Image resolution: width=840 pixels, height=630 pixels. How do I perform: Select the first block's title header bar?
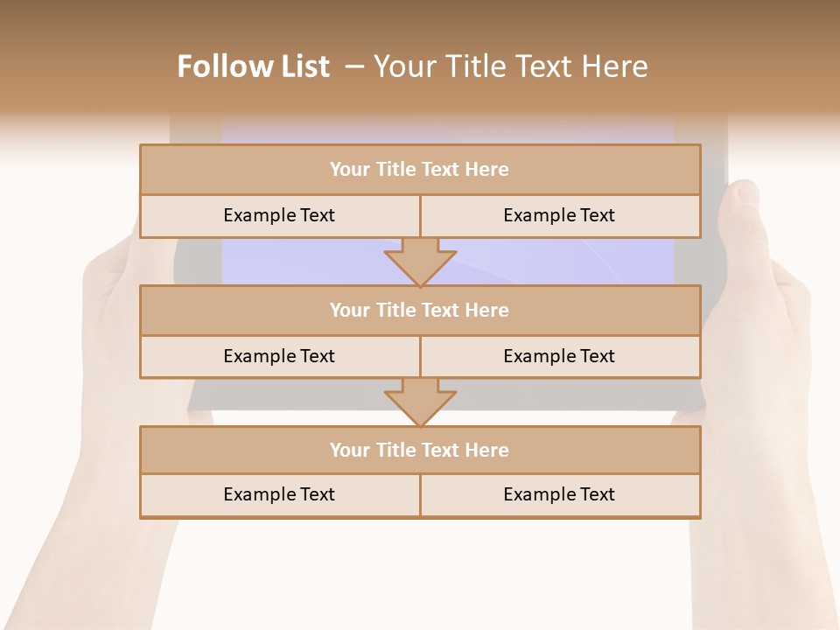pyautogui.click(x=420, y=170)
